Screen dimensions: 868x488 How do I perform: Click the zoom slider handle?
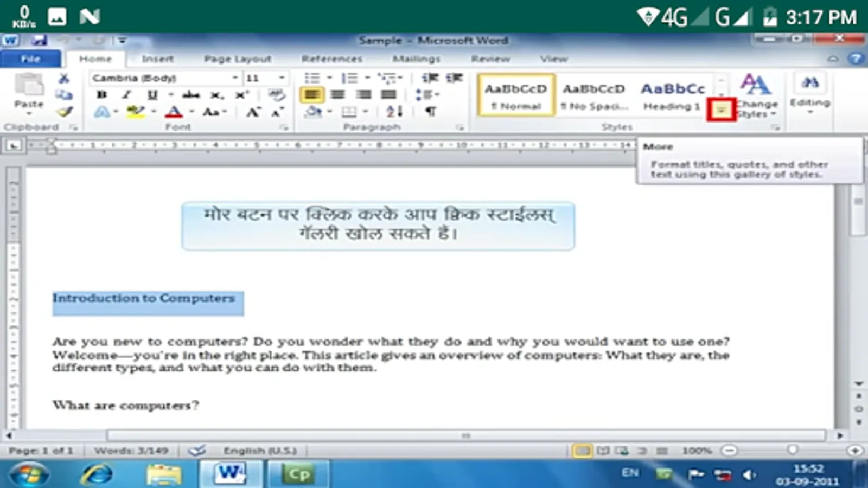tap(793, 450)
